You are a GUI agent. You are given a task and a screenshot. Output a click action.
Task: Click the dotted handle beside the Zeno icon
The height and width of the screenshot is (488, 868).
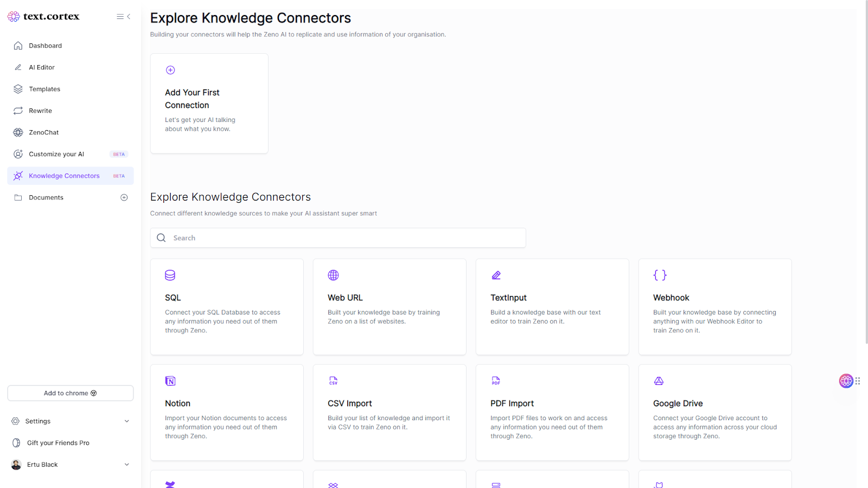click(x=858, y=381)
